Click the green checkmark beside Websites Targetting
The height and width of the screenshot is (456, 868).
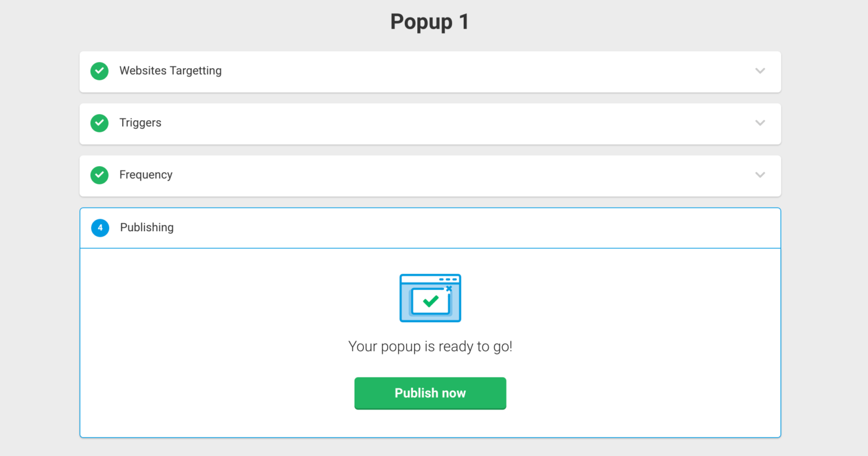(x=99, y=71)
